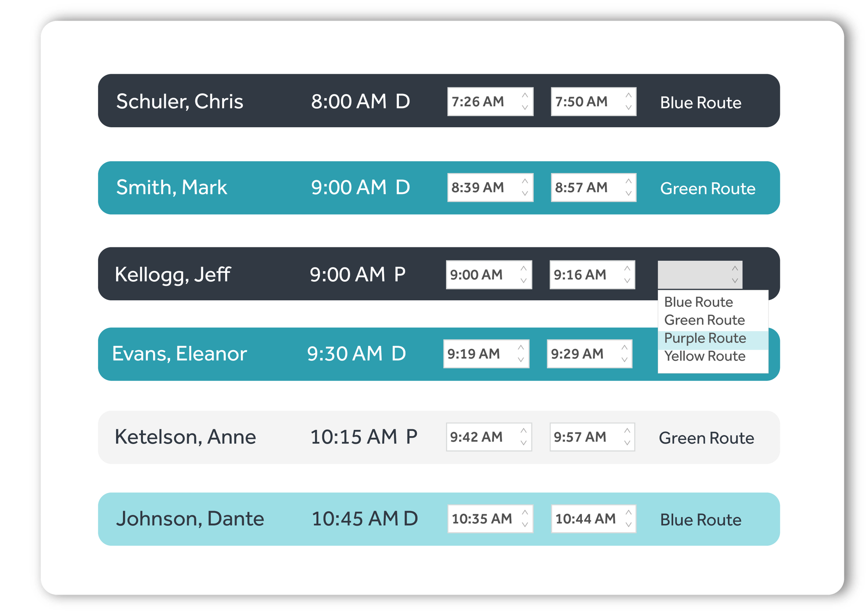The width and height of the screenshot is (866, 616).
Task: Increase Kellogg's 9:16 AM time
Action: coord(627,268)
